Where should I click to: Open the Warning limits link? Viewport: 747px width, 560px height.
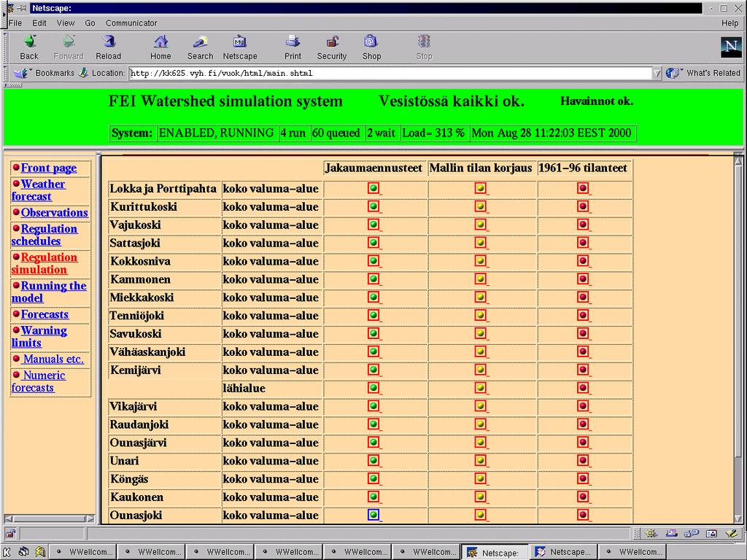pyautogui.click(x=39, y=337)
